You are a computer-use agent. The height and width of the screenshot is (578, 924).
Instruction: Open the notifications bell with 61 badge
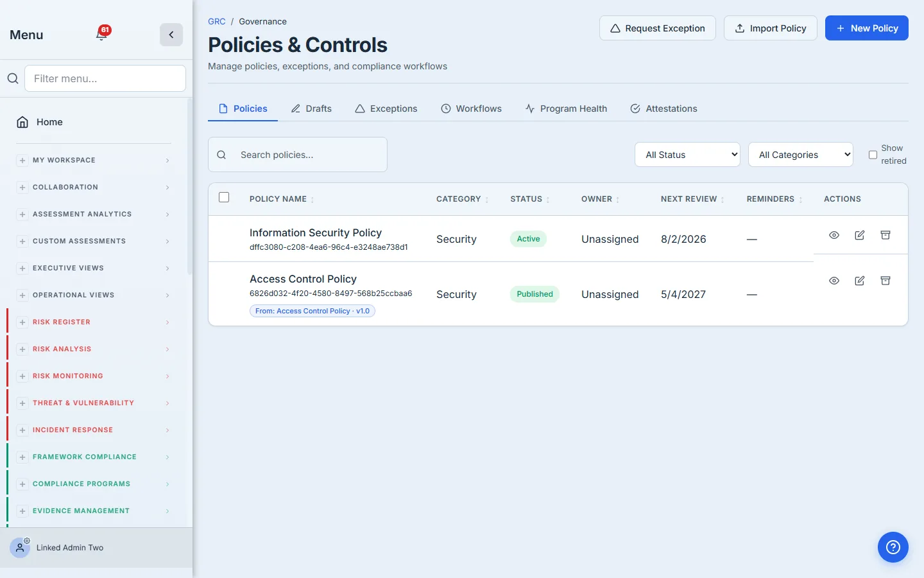pos(102,33)
